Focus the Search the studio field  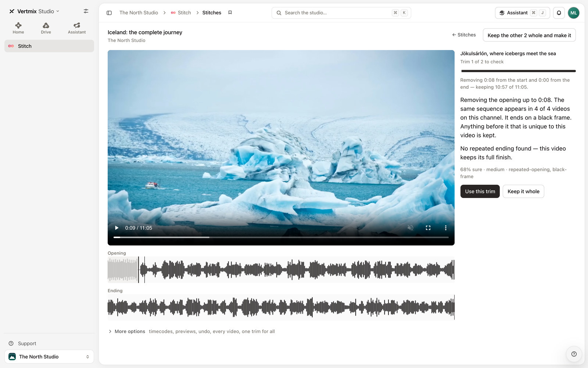point(341,13)
